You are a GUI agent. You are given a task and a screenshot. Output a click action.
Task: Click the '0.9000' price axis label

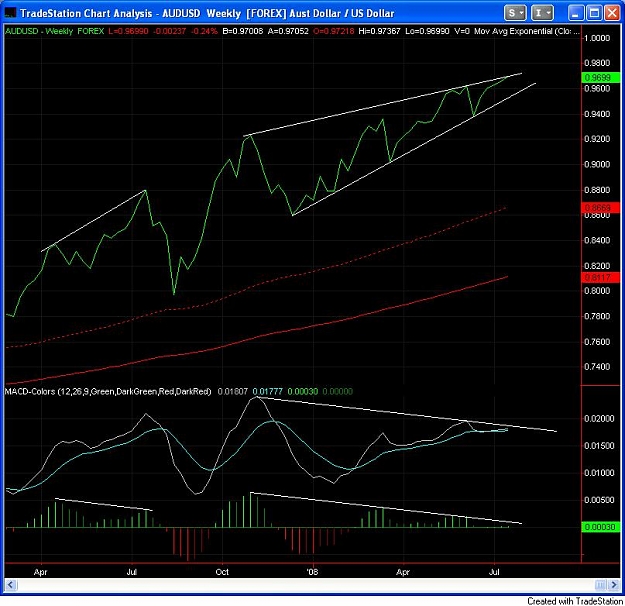point(597,164)
